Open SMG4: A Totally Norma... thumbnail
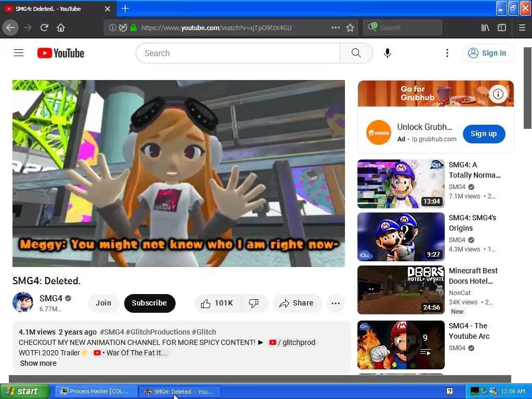 click(401, 183)
